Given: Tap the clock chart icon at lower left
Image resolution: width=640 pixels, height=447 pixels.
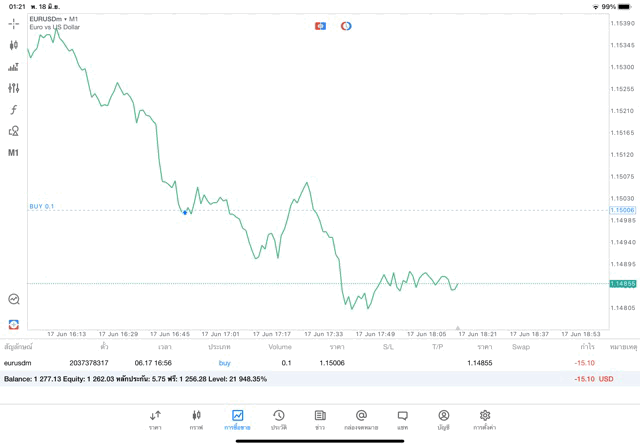Looking at the screenshot, I should pyautogui.click(x=14, y=299).
